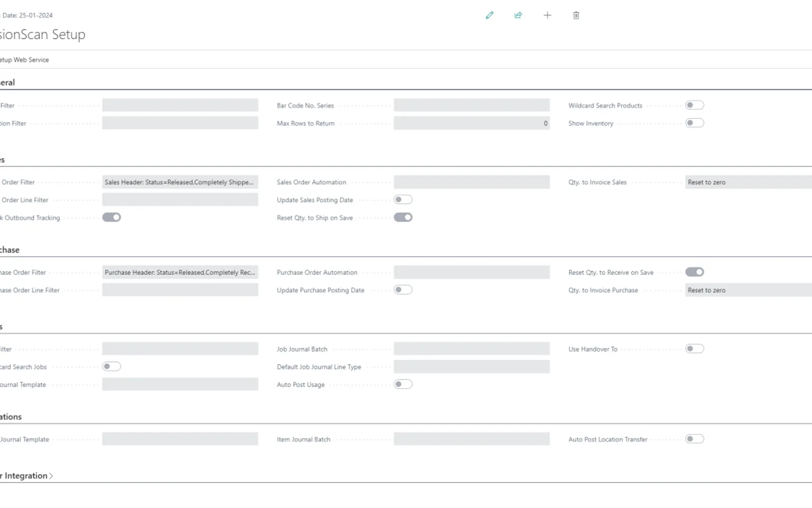Click the Max Rows to Return label
The width and height of the screenshot is (812, 508).
(x=306, y=123)
